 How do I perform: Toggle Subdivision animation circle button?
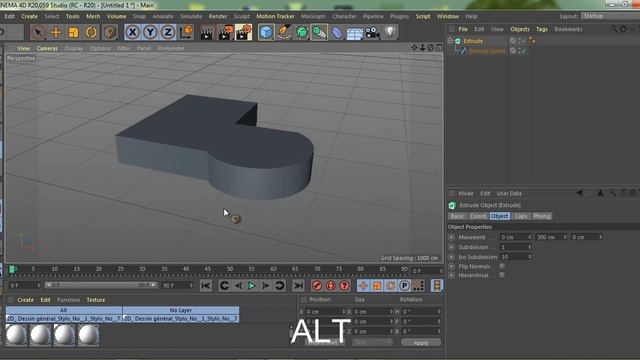pos(451,247)
